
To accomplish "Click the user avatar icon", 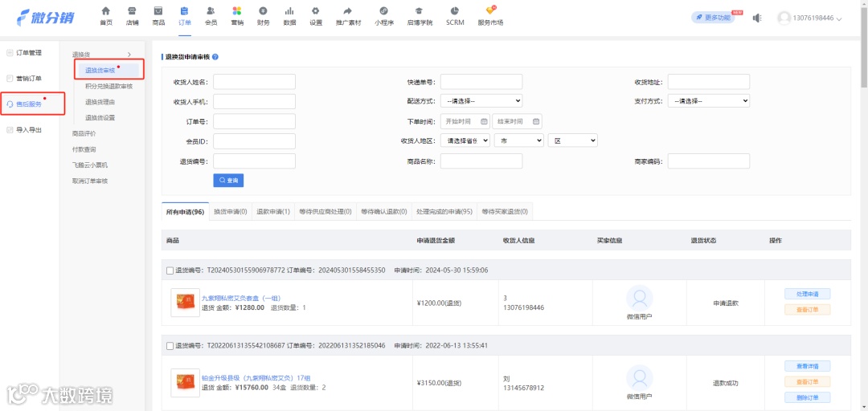I will tap(784, 18).
